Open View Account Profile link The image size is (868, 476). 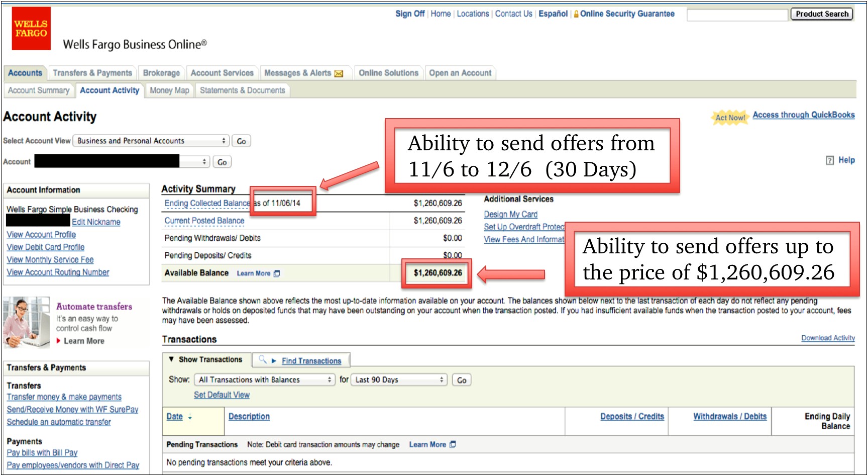41,234
